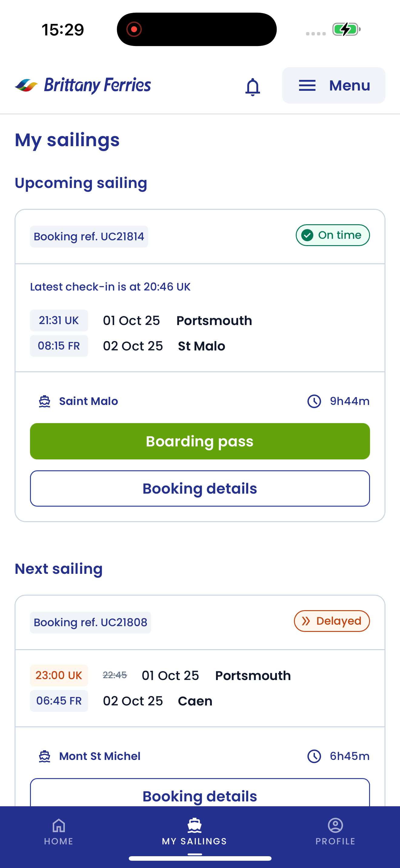The width and height of the screenshot is (400, 868).
Task: Open the Profile tab
Action: pyautogui.click(x=335, y=831)
